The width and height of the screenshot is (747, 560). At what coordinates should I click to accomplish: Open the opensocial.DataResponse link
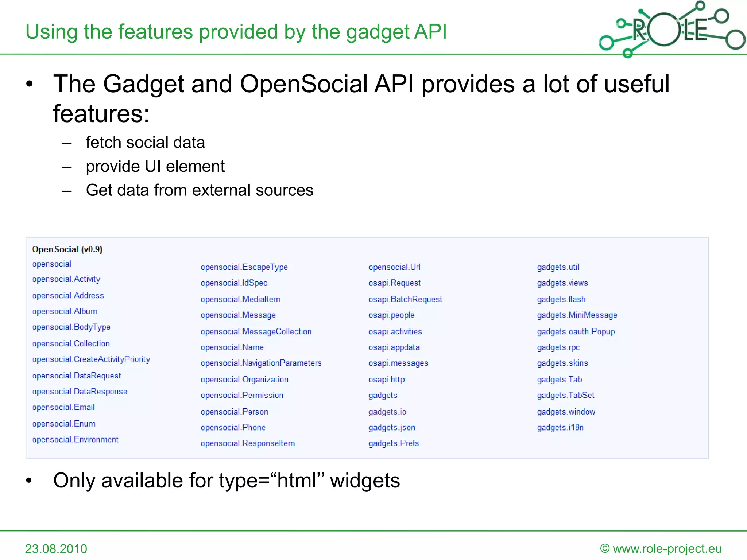pos(80,392)
